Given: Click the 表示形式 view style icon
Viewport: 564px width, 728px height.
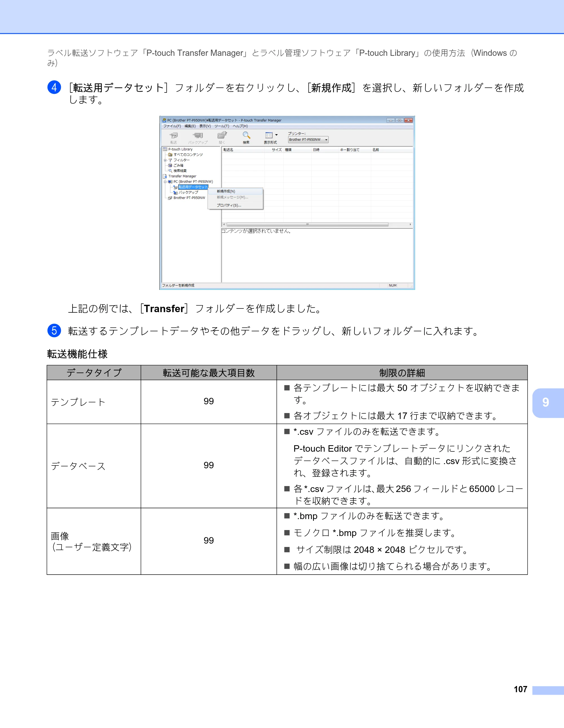Looking at the screenshot, I should click(269, 135).
